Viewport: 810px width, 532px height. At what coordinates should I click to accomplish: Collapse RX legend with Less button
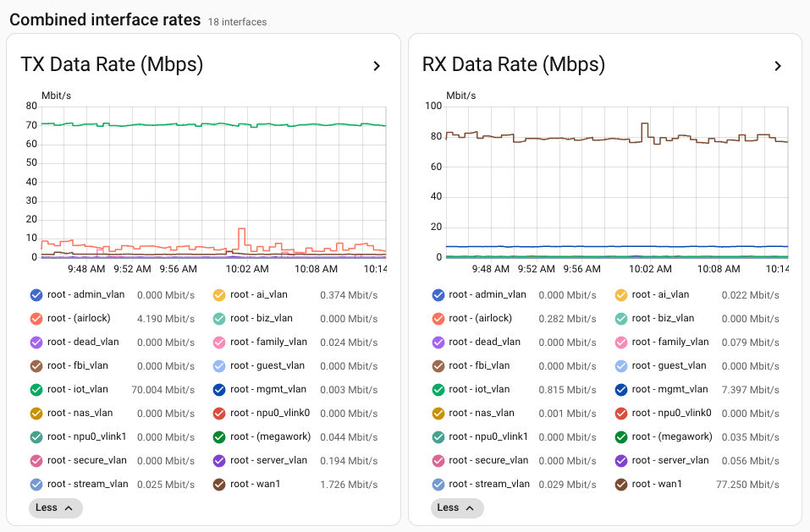[x=457, y=507]
